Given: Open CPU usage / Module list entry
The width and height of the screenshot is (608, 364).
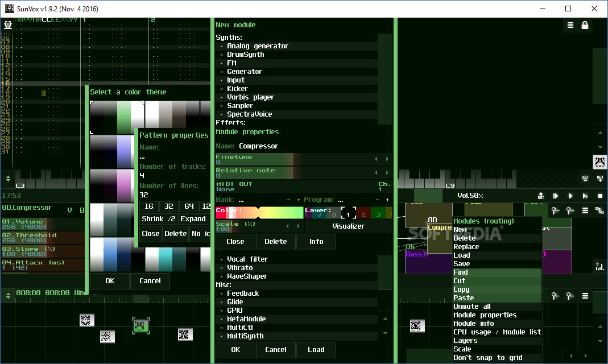Looking at the screenshot, I should [497, 332].
